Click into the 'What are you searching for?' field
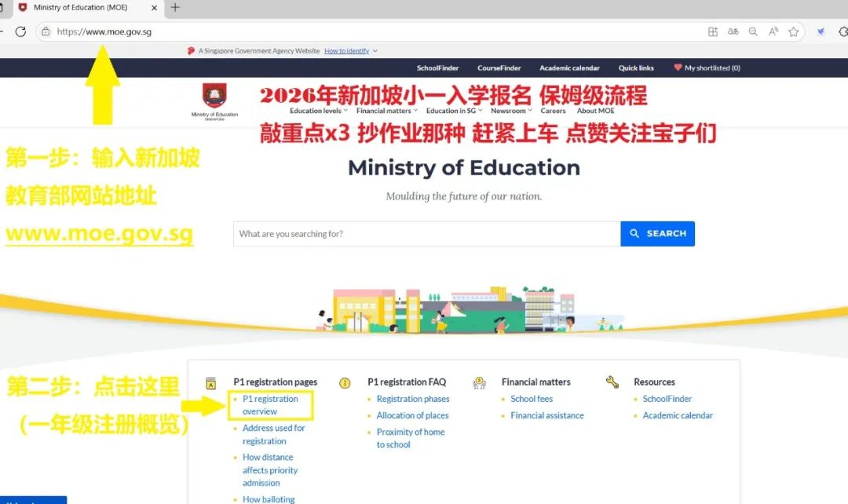This screenshot has height=504, width=848. click(426, 234)
